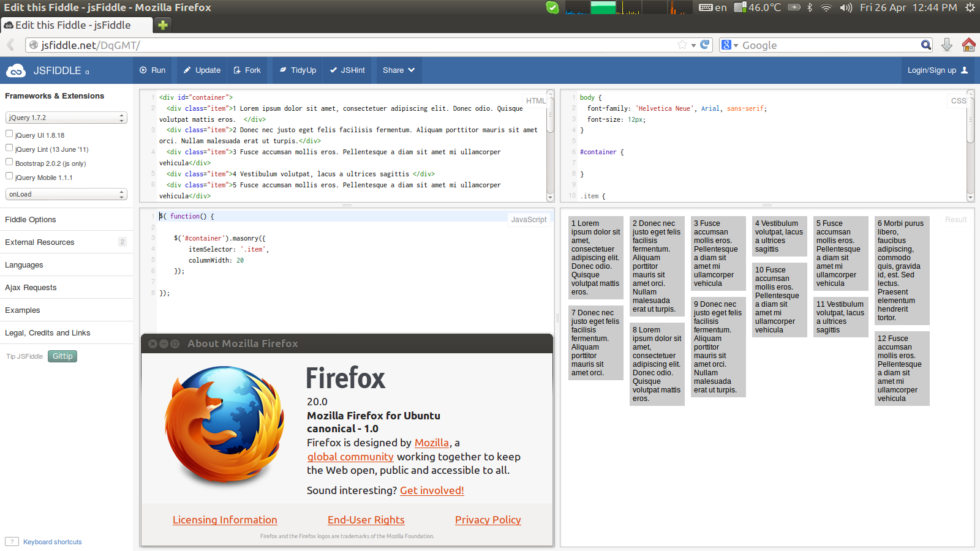
Task: Click the volume speaker icon
Action: coord(846,7)
